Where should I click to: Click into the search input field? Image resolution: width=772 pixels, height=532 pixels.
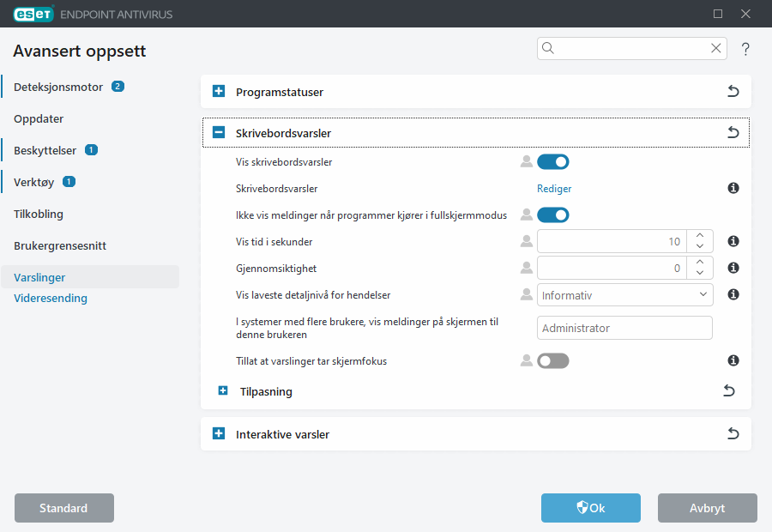coord(631,48)
